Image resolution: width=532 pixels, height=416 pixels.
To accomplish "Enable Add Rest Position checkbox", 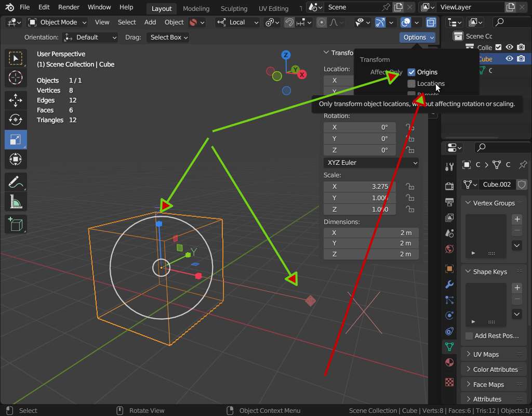I will click(x=469, y=336).
